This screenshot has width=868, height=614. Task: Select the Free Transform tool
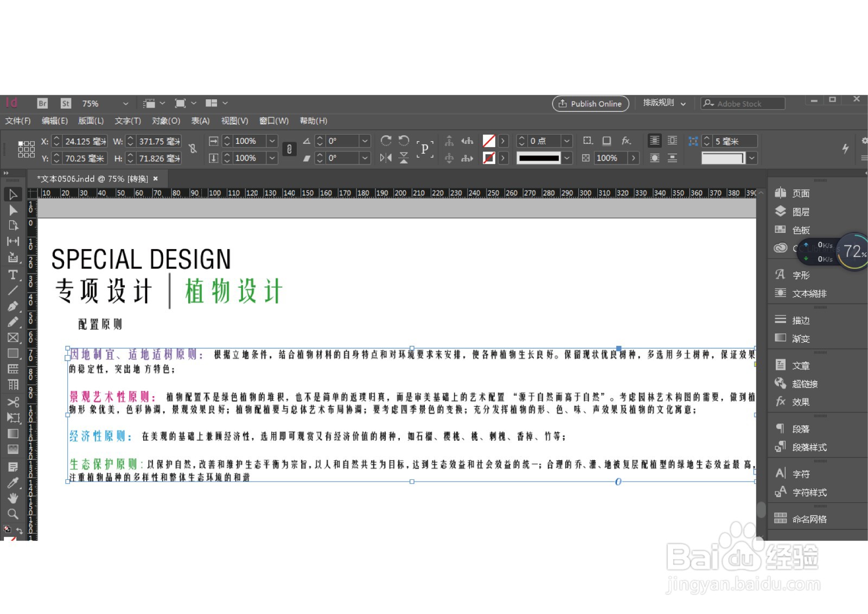coord(13,417)
